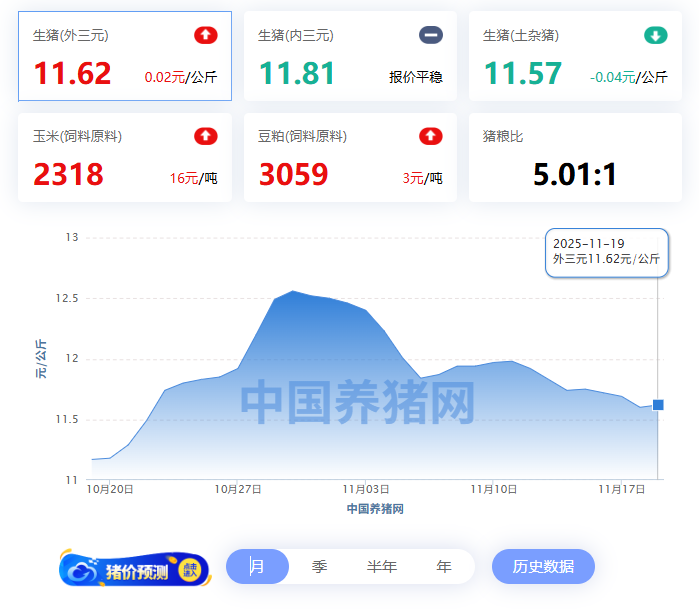The width and height of the screenshot is (699, 614).
Task: Click red up-arrow icon on 豆粕 card
Action: point(430,136)
